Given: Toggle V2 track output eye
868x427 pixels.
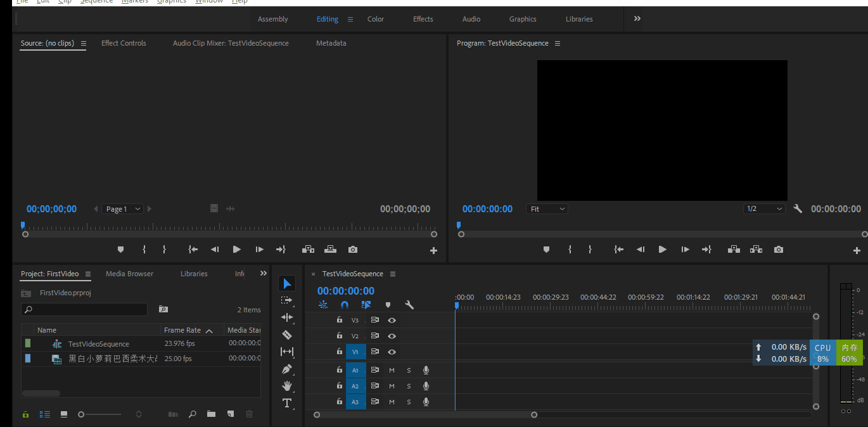Looking at the screenshot, I should (x=392, y=336).
